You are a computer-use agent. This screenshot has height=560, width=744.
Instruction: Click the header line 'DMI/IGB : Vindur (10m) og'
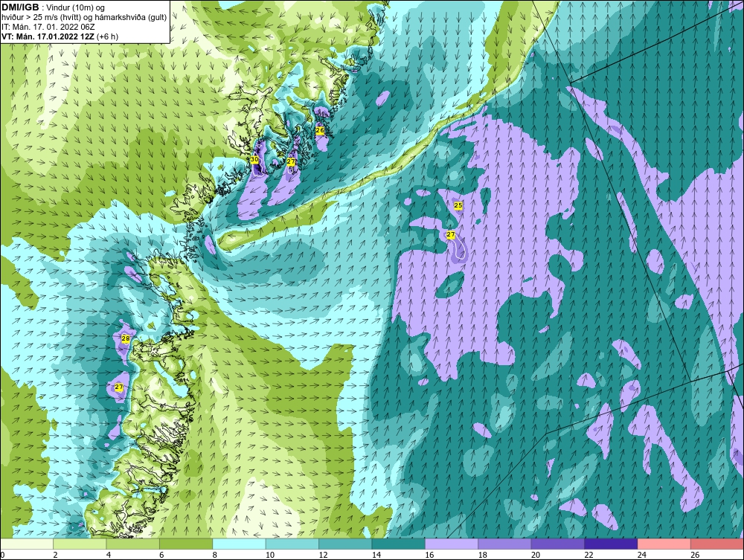[x=54, y=7]
